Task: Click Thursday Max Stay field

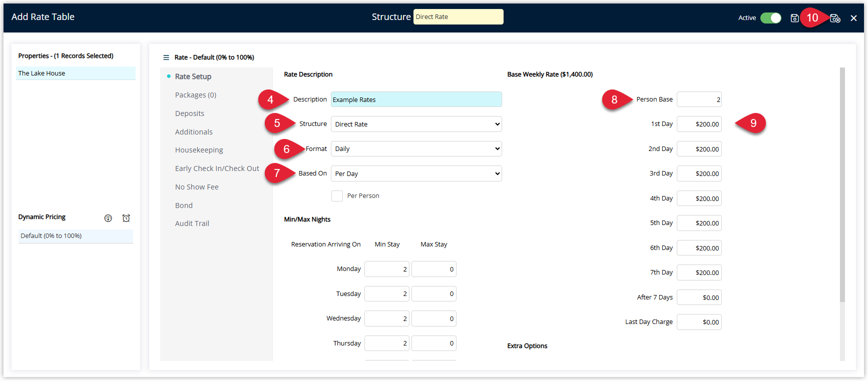Action: pyautogui.click(x=433, y=343)
